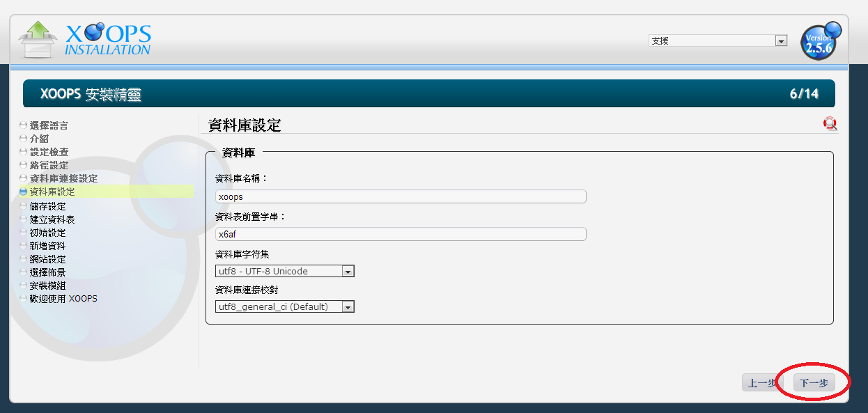
Task: Go back with 上一步 button
Action: pos(762,382)
